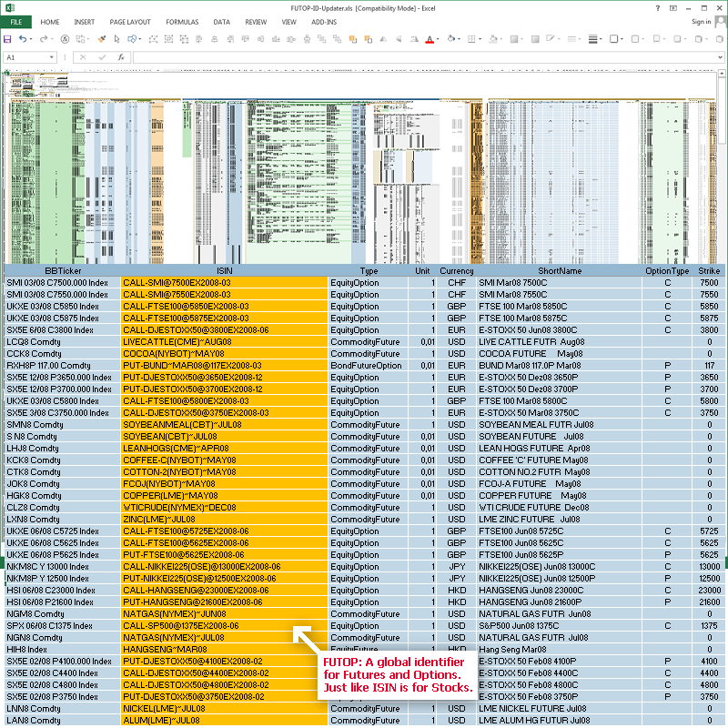
Task: Click the Sign in link
Action: coord(701,22)
